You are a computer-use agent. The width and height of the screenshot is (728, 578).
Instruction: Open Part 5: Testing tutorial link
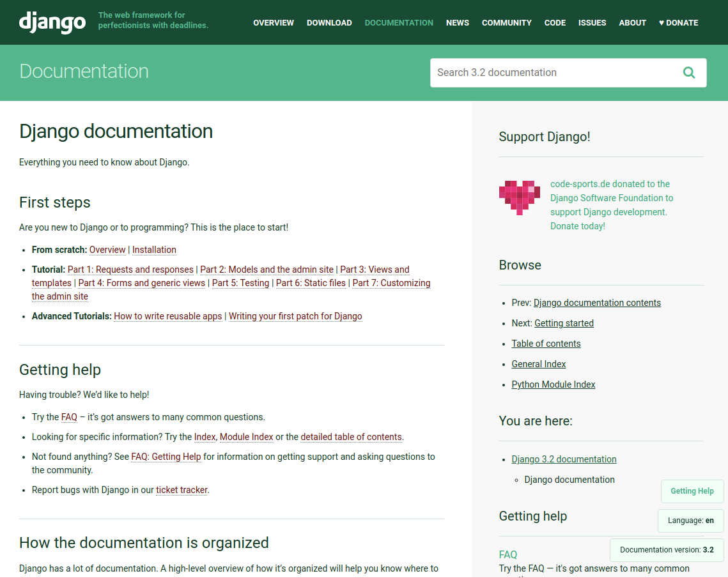240,283
